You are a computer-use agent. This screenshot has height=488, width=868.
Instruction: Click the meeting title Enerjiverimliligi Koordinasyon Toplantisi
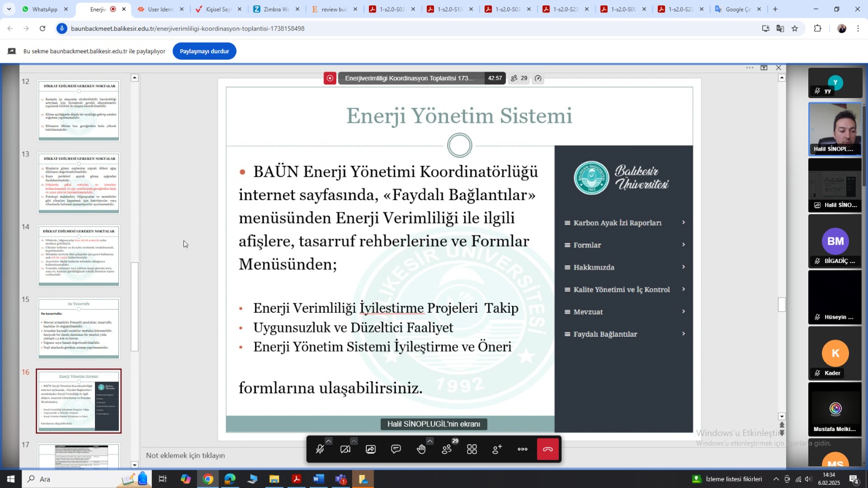click(x=410, y=78)
